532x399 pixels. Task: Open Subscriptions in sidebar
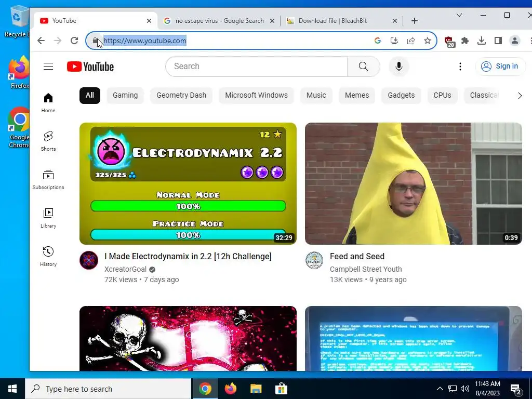click(48, 179)
